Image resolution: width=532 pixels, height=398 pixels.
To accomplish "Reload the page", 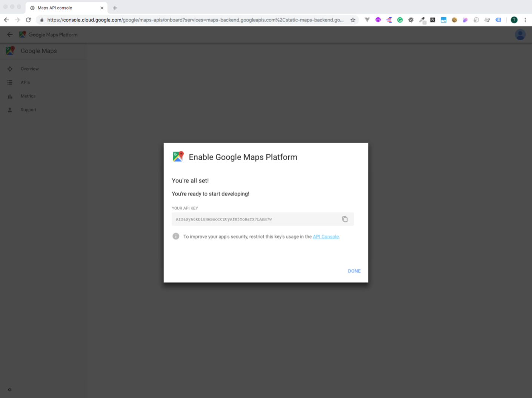I will pyautogui.click(x=28, y=20).
